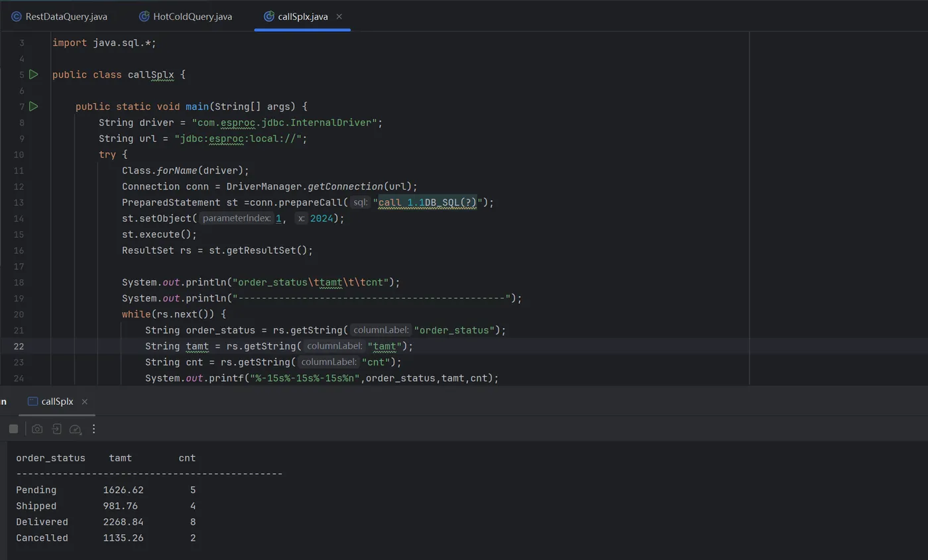Click the order_status header in console output

(51, 458)
